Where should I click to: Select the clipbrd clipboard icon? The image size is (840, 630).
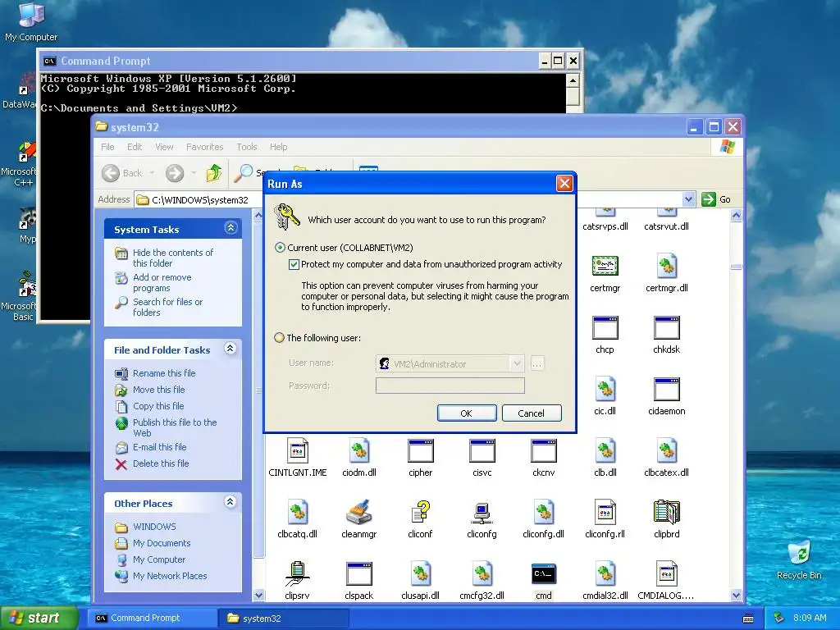coord(666,512)
